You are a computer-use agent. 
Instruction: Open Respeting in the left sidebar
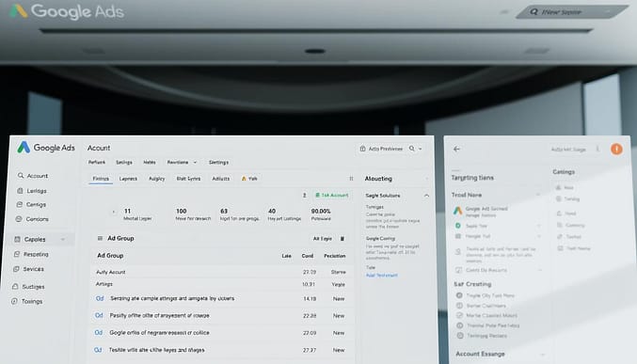coord(31,254)
